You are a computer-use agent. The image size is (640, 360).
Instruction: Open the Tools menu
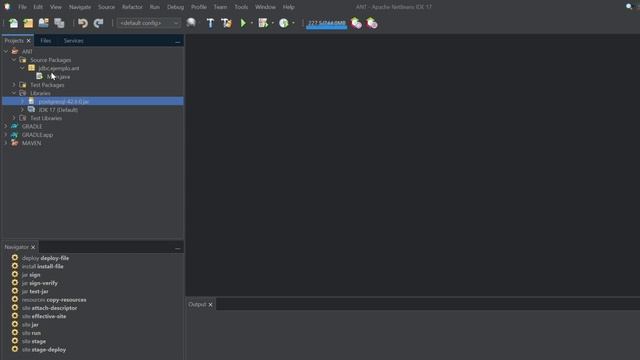click(241, 7)
